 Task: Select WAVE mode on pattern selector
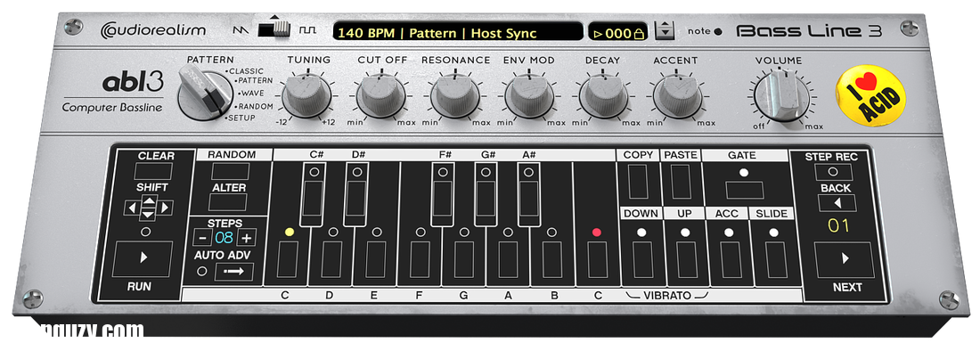point(252,93)
